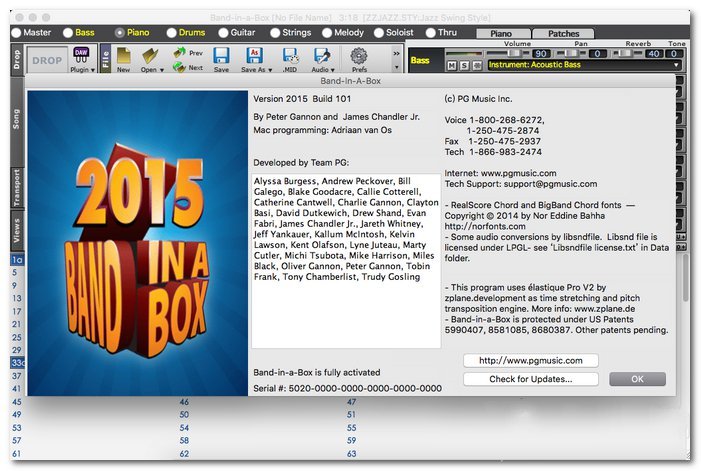Select the Piano track radio button

119,33
